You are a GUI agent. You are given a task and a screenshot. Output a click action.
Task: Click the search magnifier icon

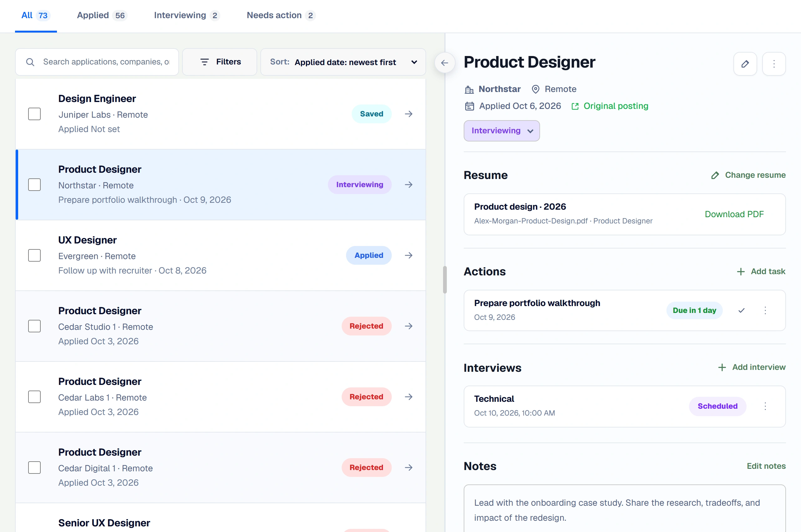[x=30, y=62]
